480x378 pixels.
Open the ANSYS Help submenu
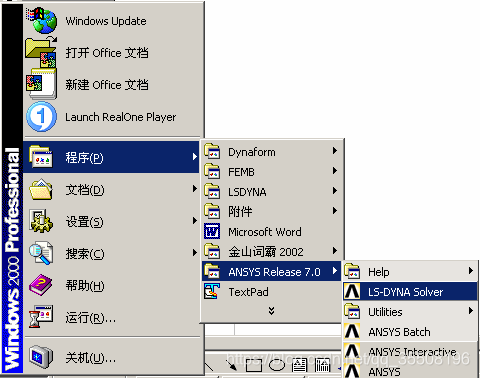point(410,272)
